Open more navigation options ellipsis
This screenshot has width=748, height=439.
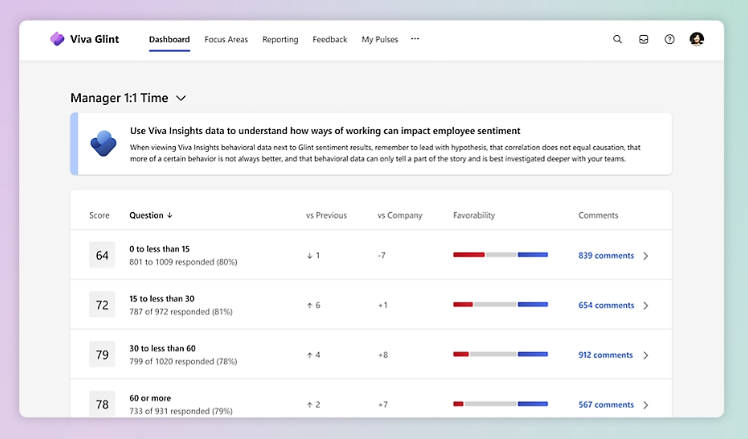click(415, 39)
